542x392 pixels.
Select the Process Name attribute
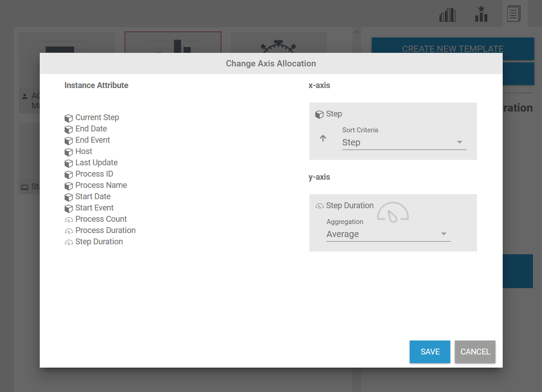101,185
